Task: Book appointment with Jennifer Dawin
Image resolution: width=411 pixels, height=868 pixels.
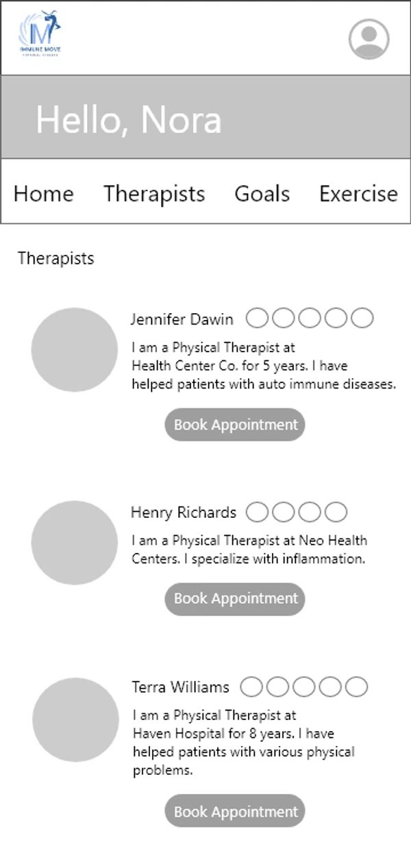Action: [235, 425]
